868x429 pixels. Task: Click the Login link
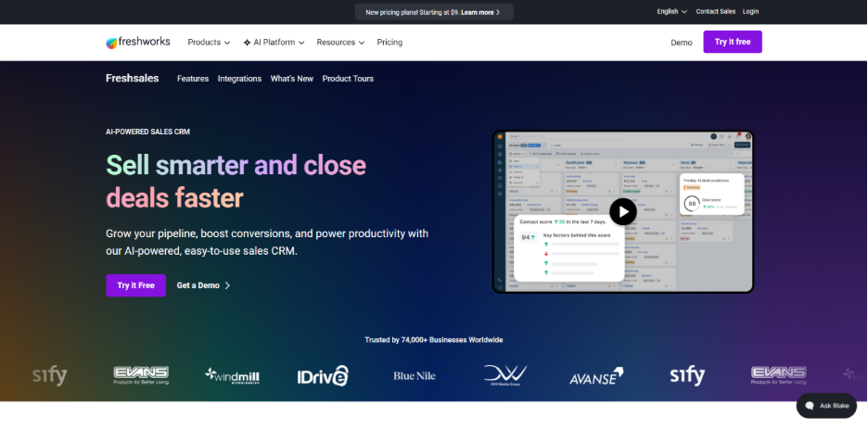click(750, 12)
